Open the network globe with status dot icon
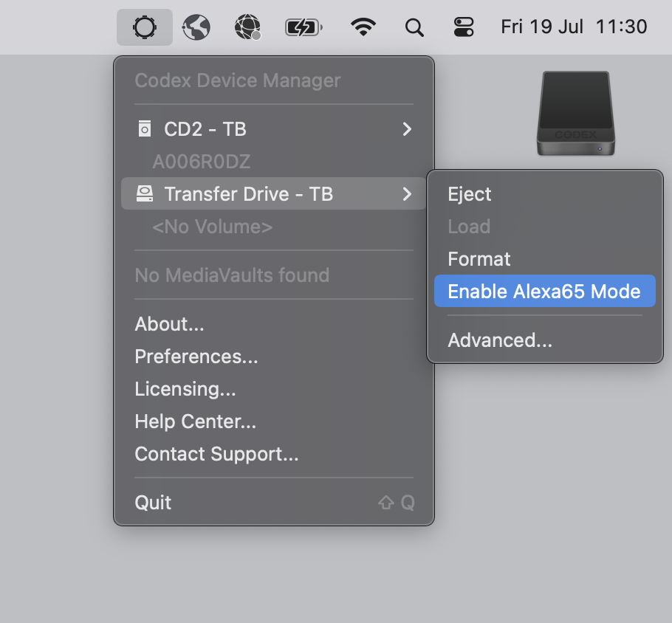Viewport: 672px width, 623px height. [248, 28]
